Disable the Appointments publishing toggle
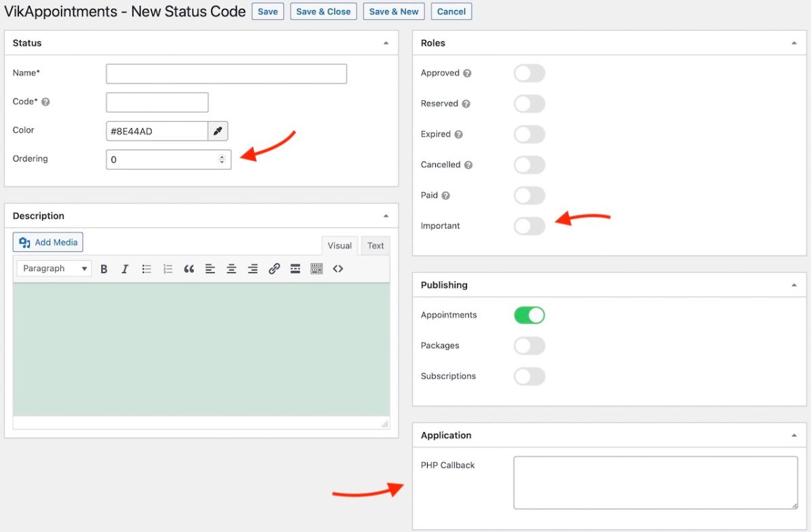 529,315
